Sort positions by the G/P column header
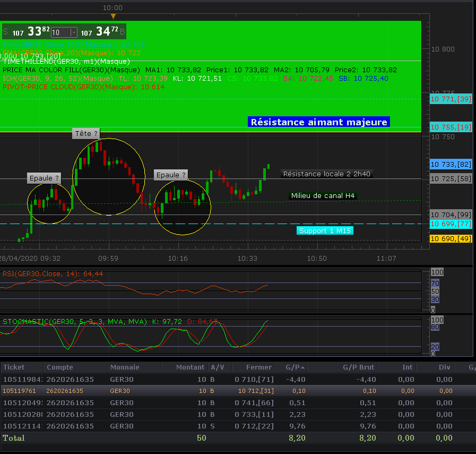This screenshot has height=454, width=476. (291, 367)
